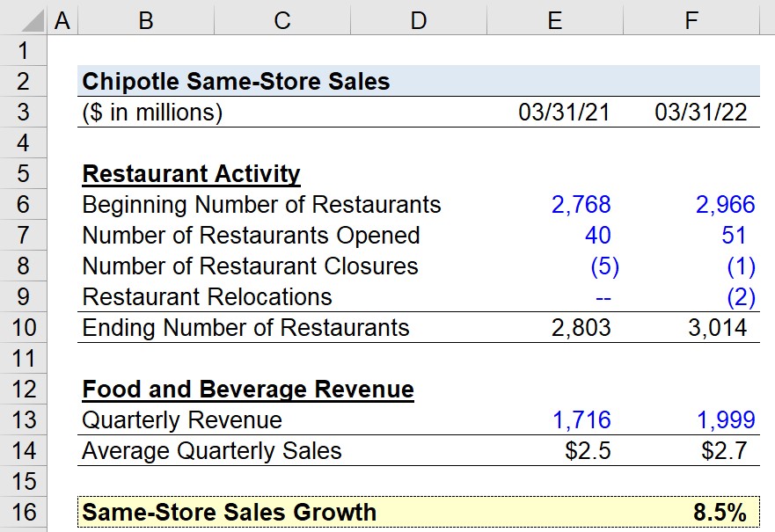Select row 16 header
Viewport: 775px width, 532px height.
23,512
